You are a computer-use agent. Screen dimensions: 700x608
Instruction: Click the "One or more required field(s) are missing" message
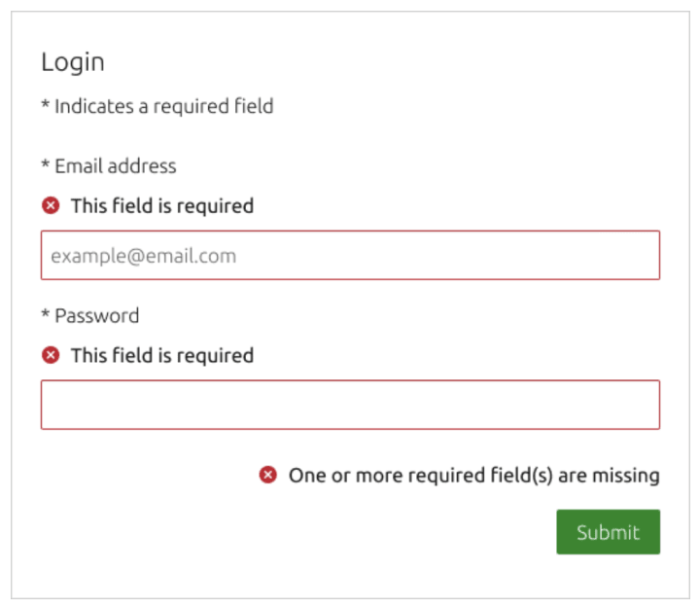pos(473,476)
